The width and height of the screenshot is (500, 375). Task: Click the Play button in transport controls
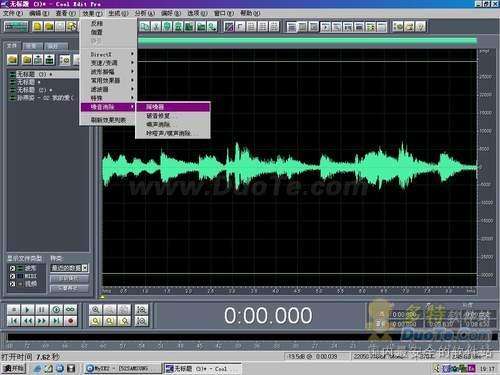[28, 310]
